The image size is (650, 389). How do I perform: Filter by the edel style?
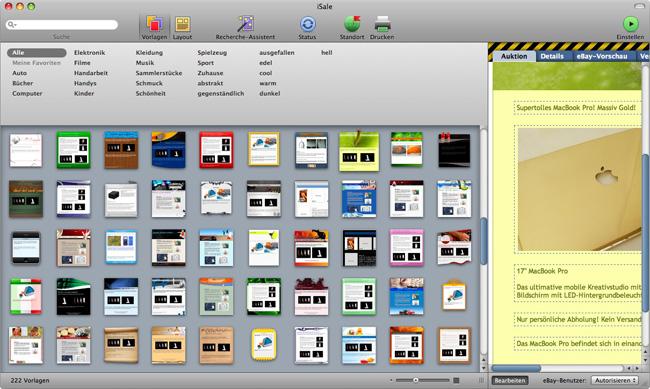point(266,63)
